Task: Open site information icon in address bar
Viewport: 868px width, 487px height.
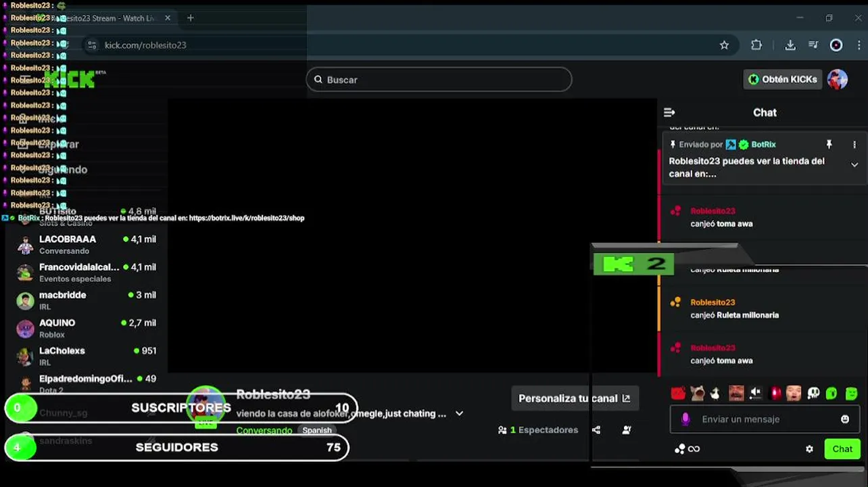Action: 92,45
